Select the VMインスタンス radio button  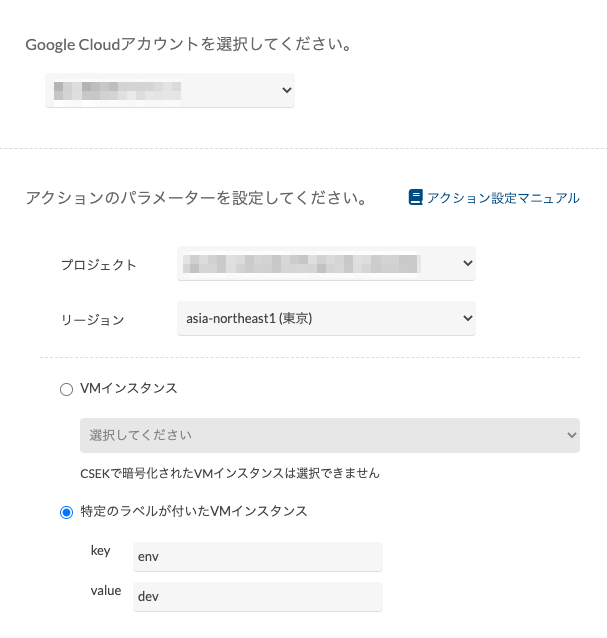[67, 390]
